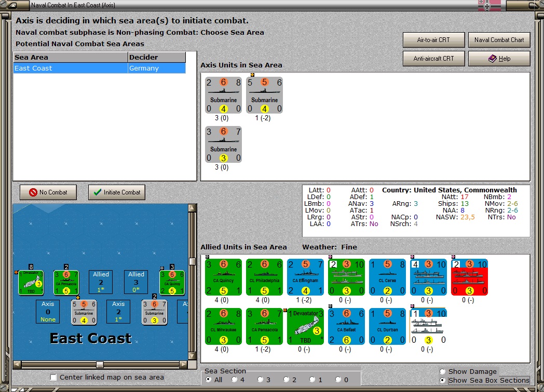This screenshot has height=392, width=544.
Task: Click the Axis 2 sea box on map
Action: [x=118, y=312]
